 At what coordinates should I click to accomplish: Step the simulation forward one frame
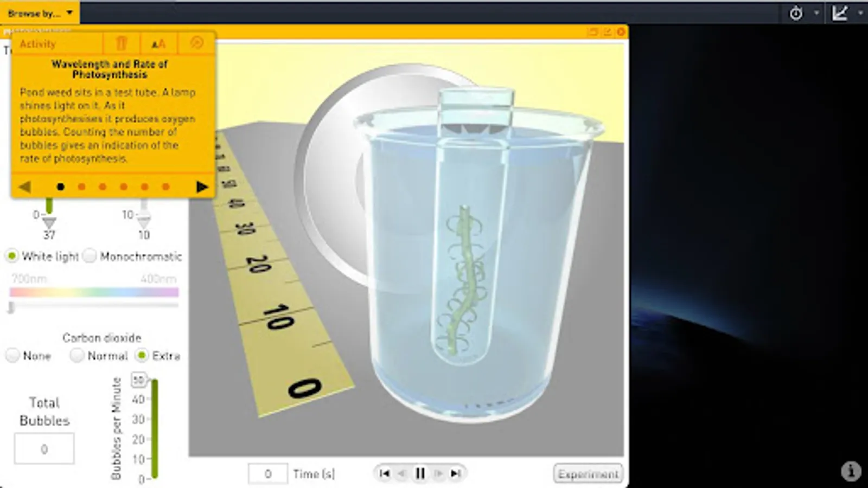tap(438, 473)
